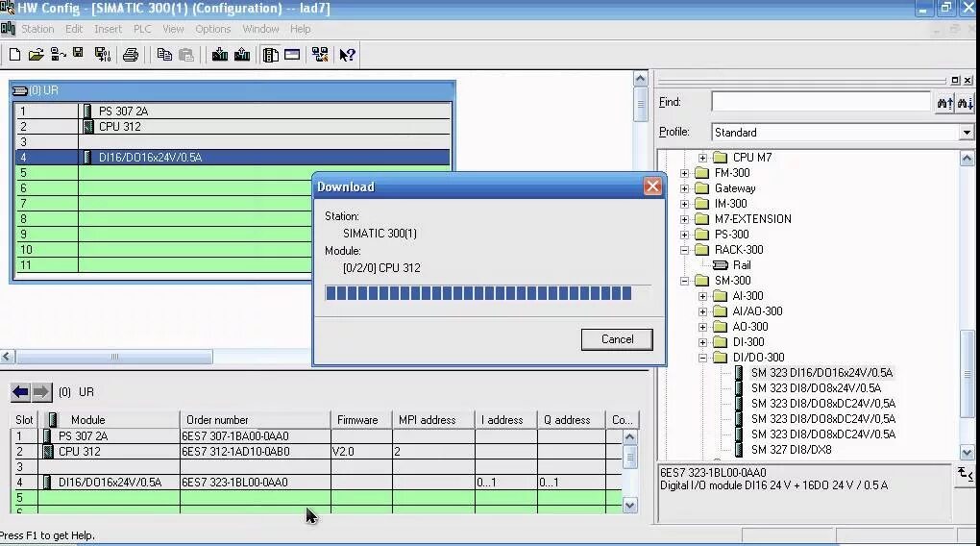Expand the DI-300 folder

(702, 342)
